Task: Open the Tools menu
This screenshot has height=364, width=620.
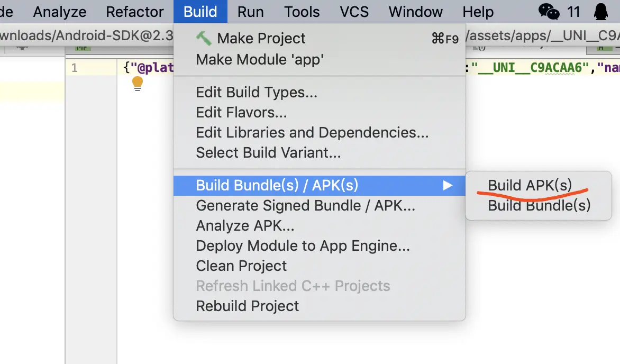Action: pos(302,12)
